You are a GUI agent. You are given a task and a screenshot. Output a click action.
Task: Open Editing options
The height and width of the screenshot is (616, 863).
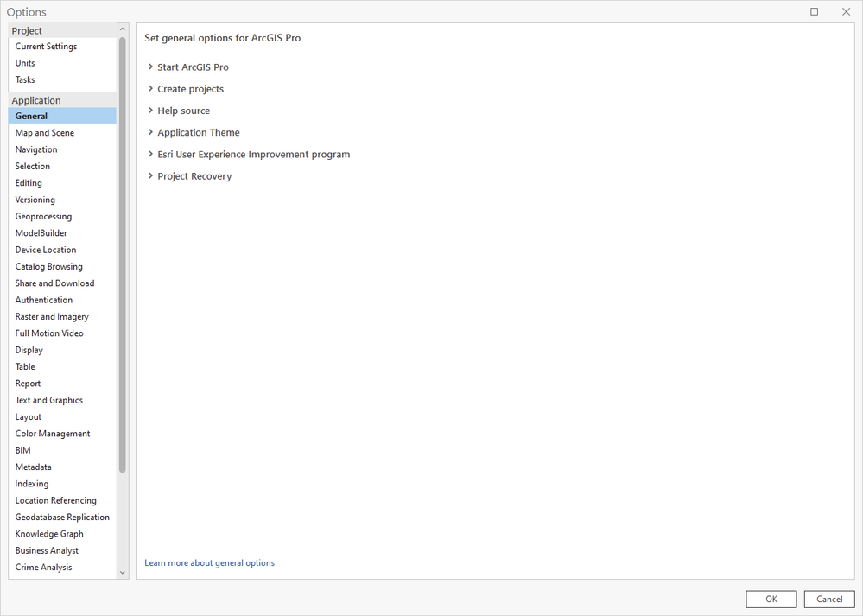tap(62, 183)
